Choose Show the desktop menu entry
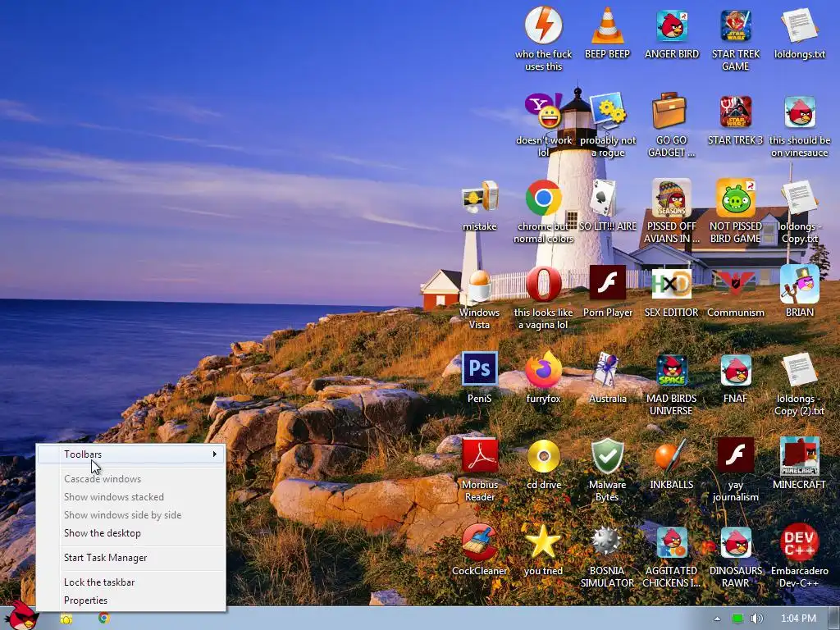This screenshot has width=840, height=630. (x=131, y=533)
